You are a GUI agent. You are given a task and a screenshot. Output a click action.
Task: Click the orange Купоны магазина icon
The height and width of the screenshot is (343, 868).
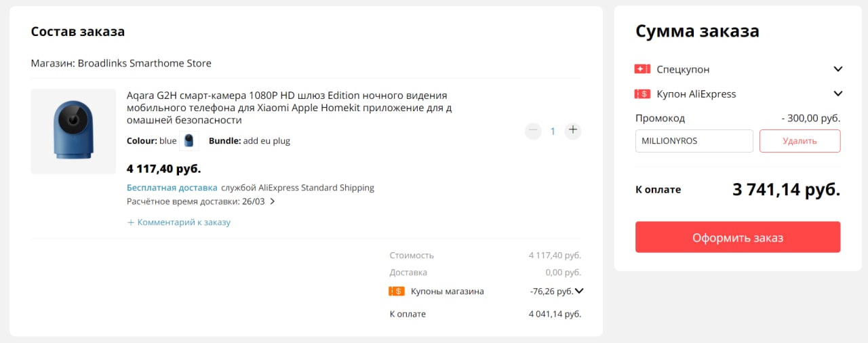(x=397, y=291)
